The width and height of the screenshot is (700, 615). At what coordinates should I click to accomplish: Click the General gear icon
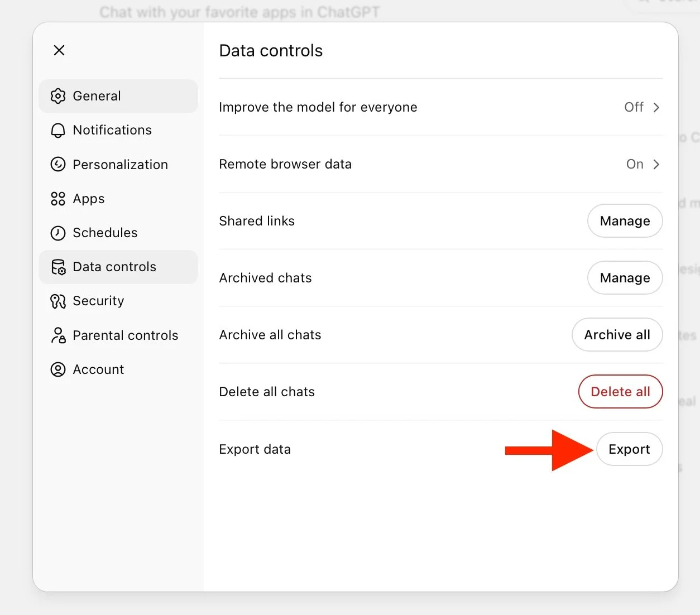point(58,96)
